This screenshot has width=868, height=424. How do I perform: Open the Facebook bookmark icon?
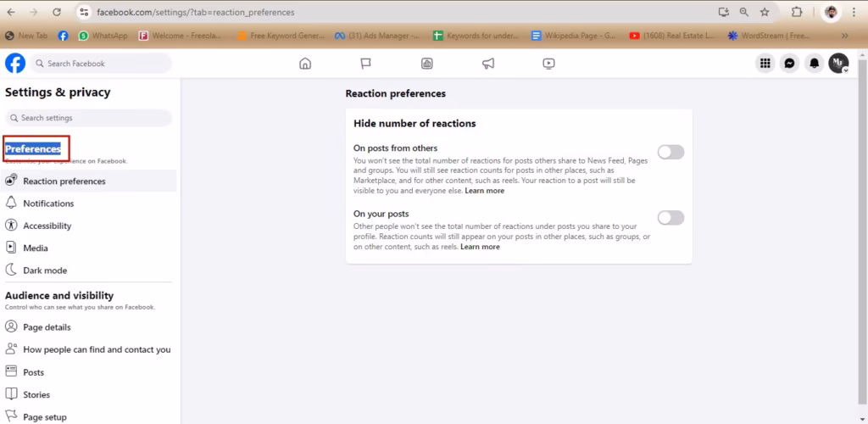coord(63,36)
